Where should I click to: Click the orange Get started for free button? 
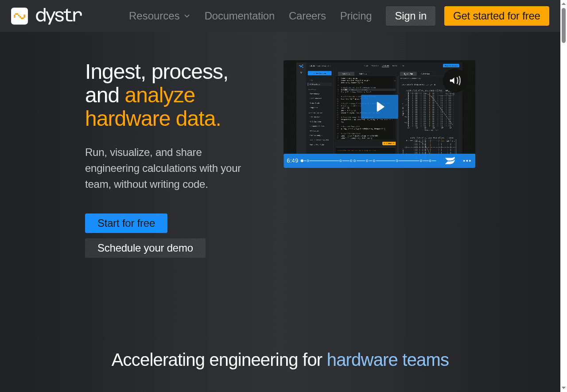(x=496, y=16)
